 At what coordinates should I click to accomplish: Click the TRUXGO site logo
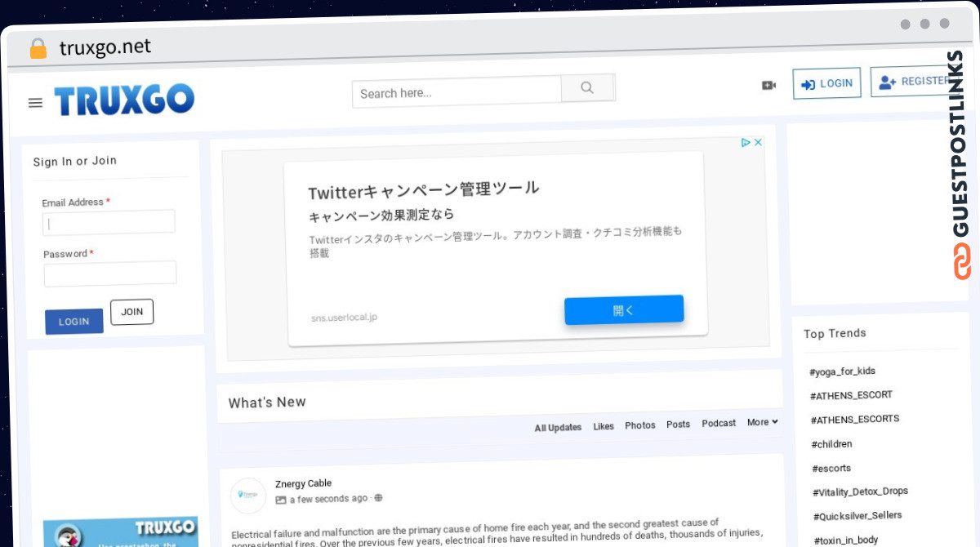(x=124, y=100)
